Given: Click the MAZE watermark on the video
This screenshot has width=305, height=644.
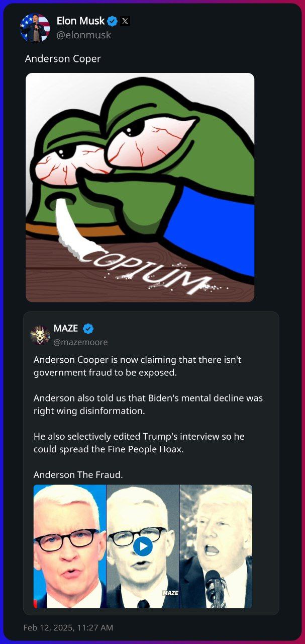Looking at the screenshot, I should click(x=170, y=593).
